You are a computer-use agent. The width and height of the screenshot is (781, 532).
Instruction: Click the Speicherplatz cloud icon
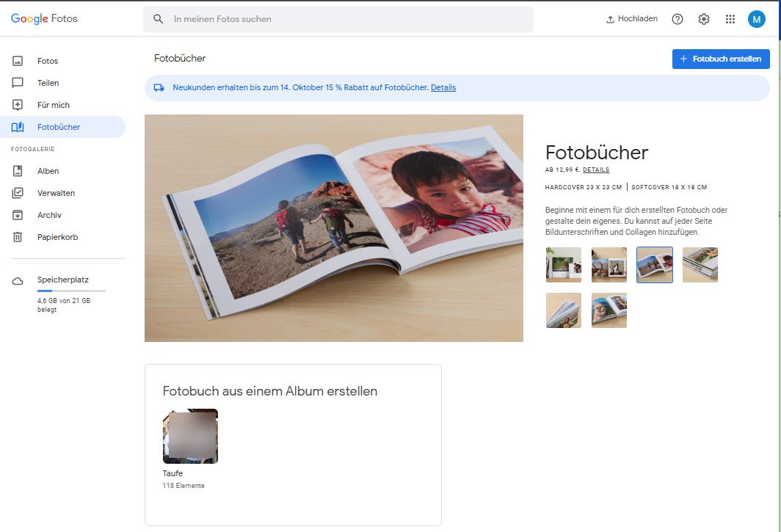[x=18, y=282]
